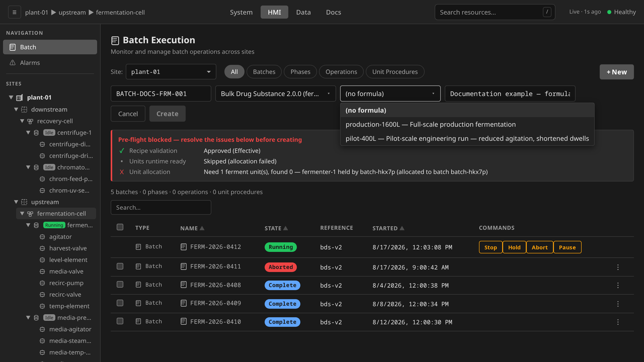Click the document icon beside FERM-2026-0412
The height and width of the screenshot is (362, 644).
[184, 247]
